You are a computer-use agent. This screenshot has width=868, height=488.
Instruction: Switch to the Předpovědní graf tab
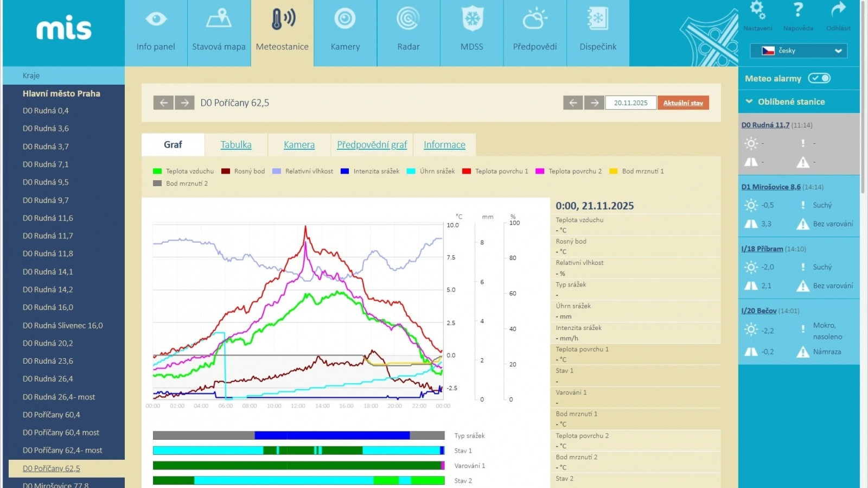372,145
